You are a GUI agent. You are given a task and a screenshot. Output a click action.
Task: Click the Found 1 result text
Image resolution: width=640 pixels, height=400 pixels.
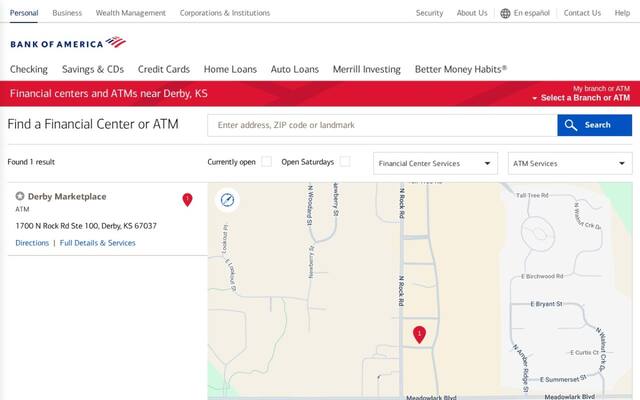[x=31, y=162]
